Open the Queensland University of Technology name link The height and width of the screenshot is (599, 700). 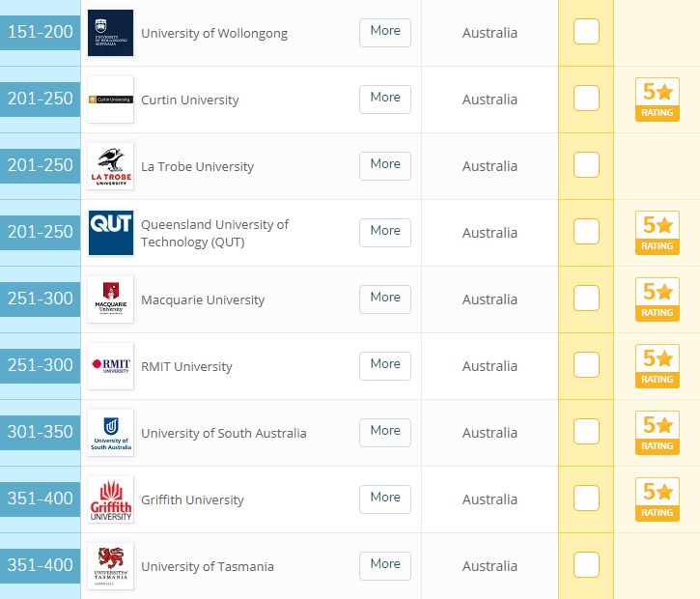pos(214,233)
